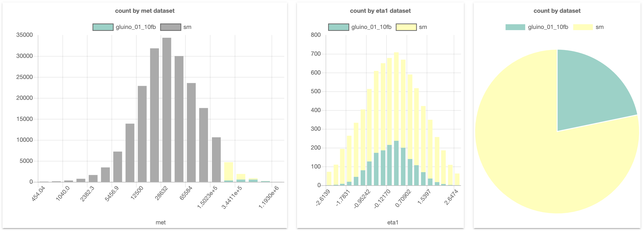
Task: Click the 2.6474 axis tick label
Action: point(451,197)
